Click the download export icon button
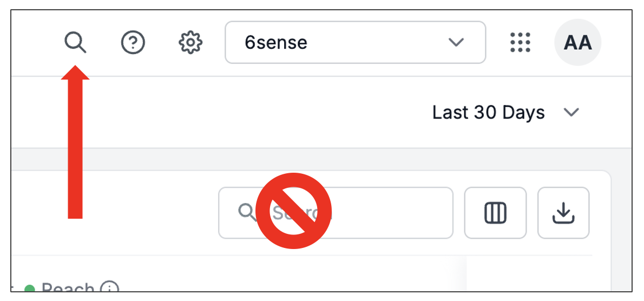Screen dimensions: 644x301 (x=563, y=213)
